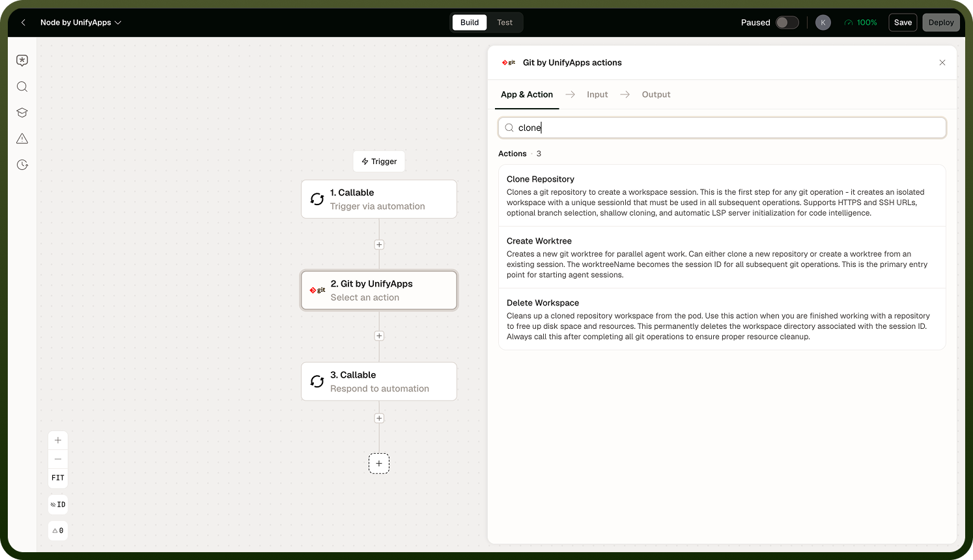Switch to the Test tab
The height and width of the screenshot is (560, 973).
pos(505,22)
